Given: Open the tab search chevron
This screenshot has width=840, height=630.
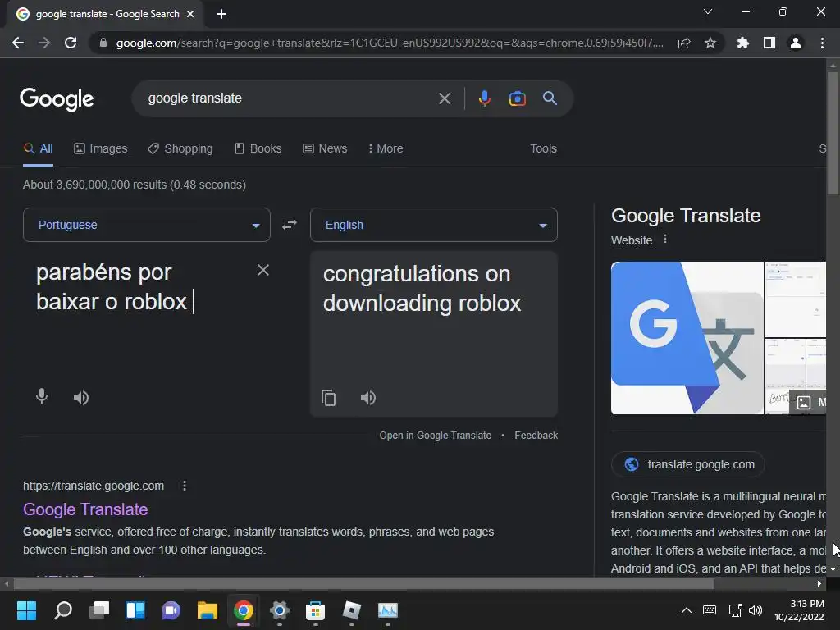Looking at the screenshot, I should (708, 11).
